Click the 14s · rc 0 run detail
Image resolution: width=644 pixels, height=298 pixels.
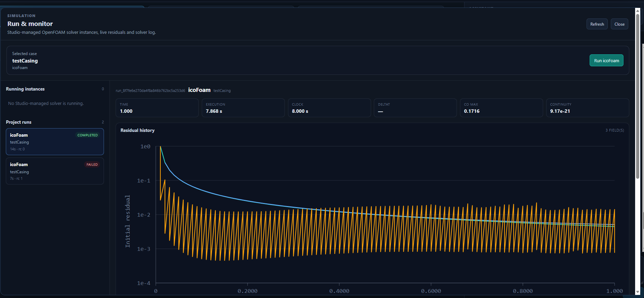tap(17, 149)
